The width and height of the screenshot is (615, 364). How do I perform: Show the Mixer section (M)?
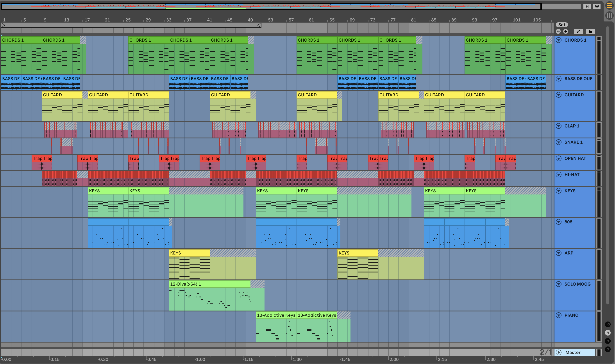tap(608, 341)
